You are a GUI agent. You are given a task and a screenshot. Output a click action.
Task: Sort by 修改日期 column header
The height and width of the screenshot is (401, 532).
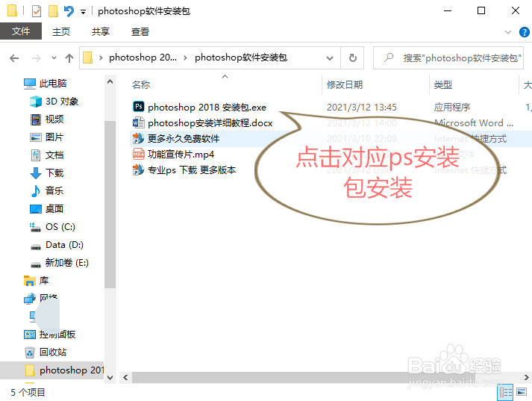tap(345, 85)
